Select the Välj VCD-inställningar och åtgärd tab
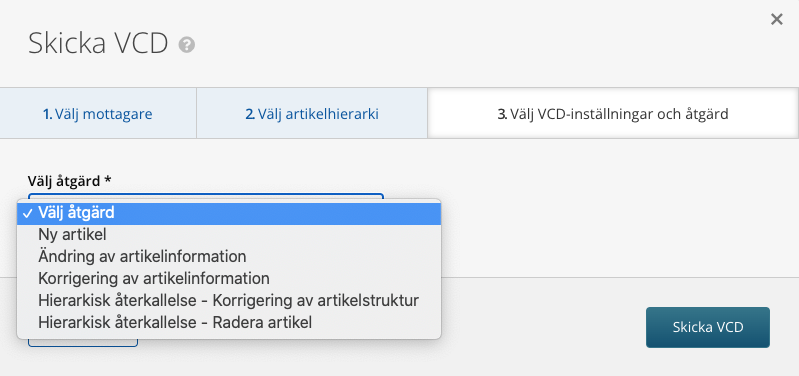This screenshot has height=376, width=799. click(613, 114)
